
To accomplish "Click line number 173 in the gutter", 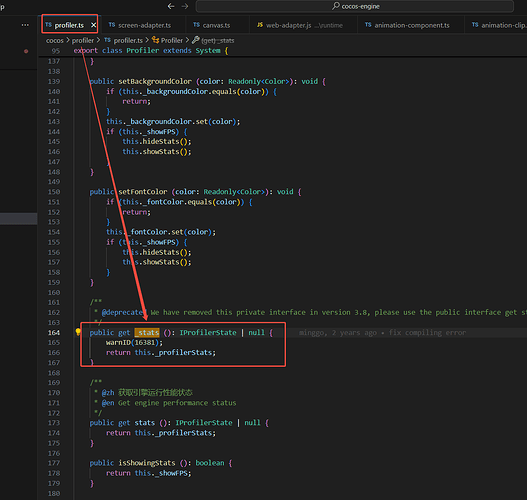I will coord(54,423).
